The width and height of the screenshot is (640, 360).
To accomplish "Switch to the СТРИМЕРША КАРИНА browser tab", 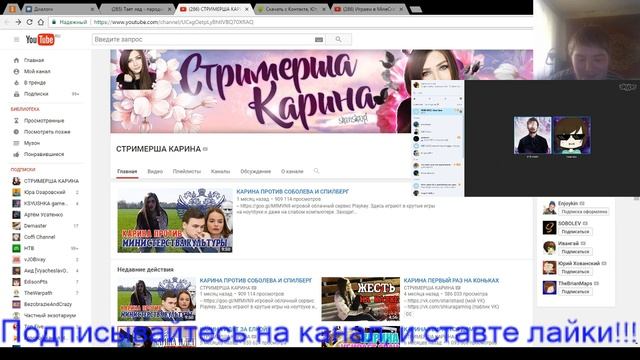I will 214,9.
